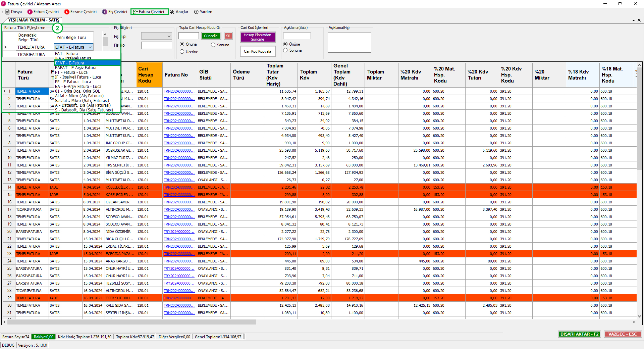This screenshot has width=644, height=349.
Task: Open Eczane Çevirici red icon
Action: tap(67, 12)
